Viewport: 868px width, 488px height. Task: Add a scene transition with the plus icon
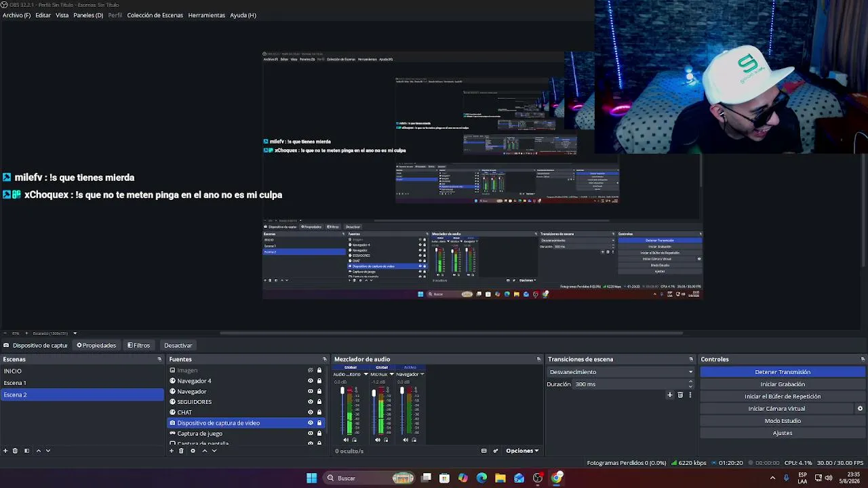[670, 395]
